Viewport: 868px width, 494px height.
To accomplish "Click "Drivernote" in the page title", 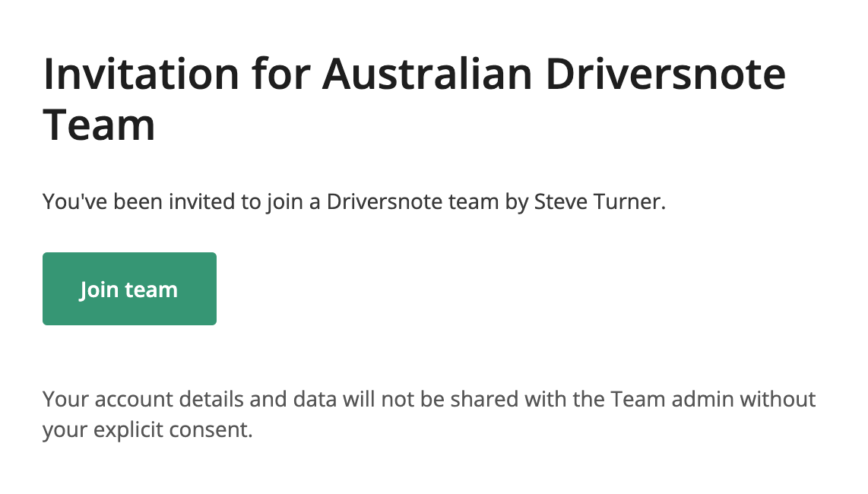I will click(x=665, y=74).
